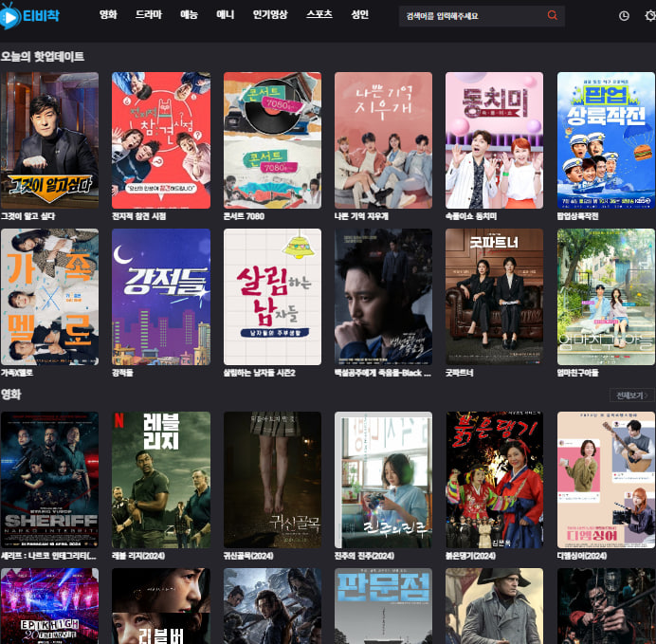Open 나쁜 기억 지우개 poster
656x644 pixels.
coord(383,140)
